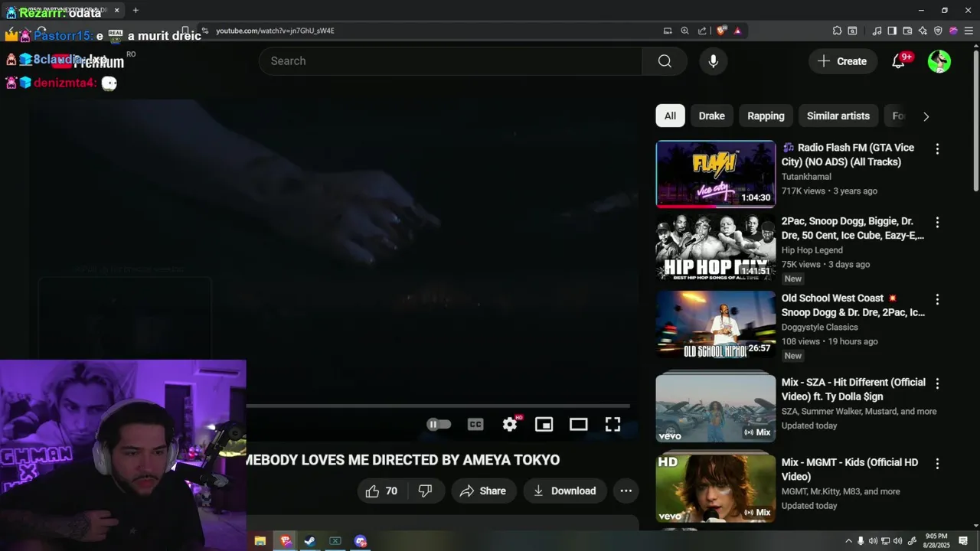Activate voice search microphone
This screenshot has width=980, height=551.
click(x=713, y=61)
